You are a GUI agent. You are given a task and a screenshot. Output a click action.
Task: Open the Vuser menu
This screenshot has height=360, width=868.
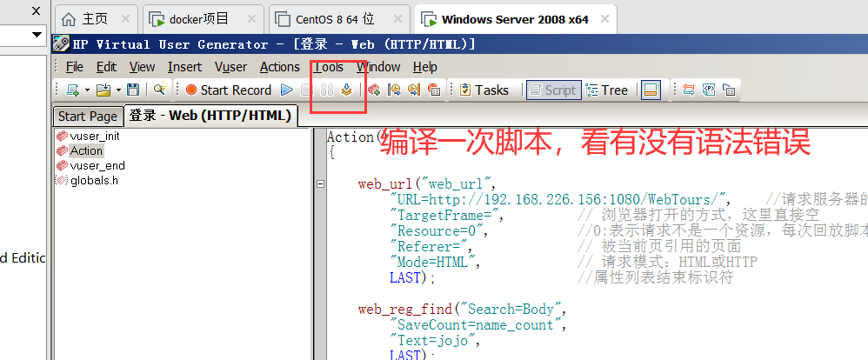pyautogui.click(x=230, y=67)
